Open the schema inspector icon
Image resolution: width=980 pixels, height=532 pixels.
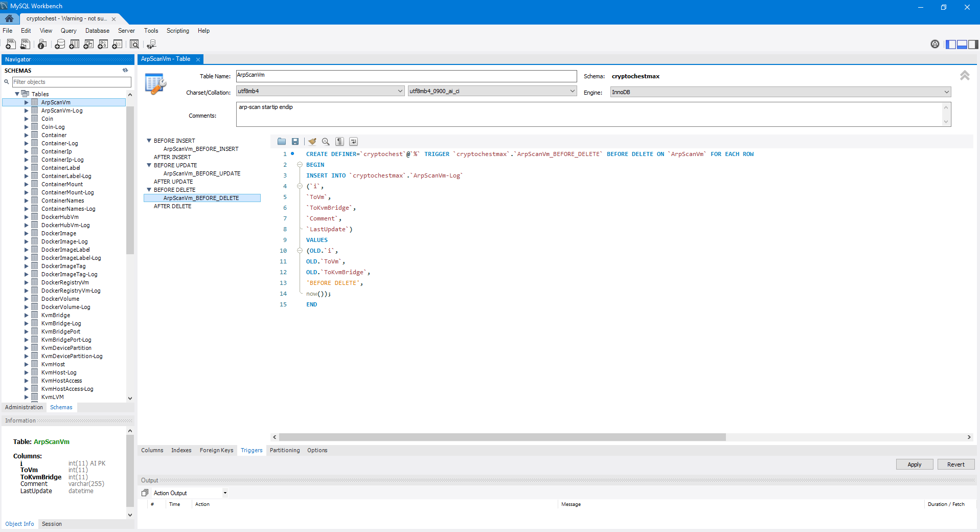point(42,45)
